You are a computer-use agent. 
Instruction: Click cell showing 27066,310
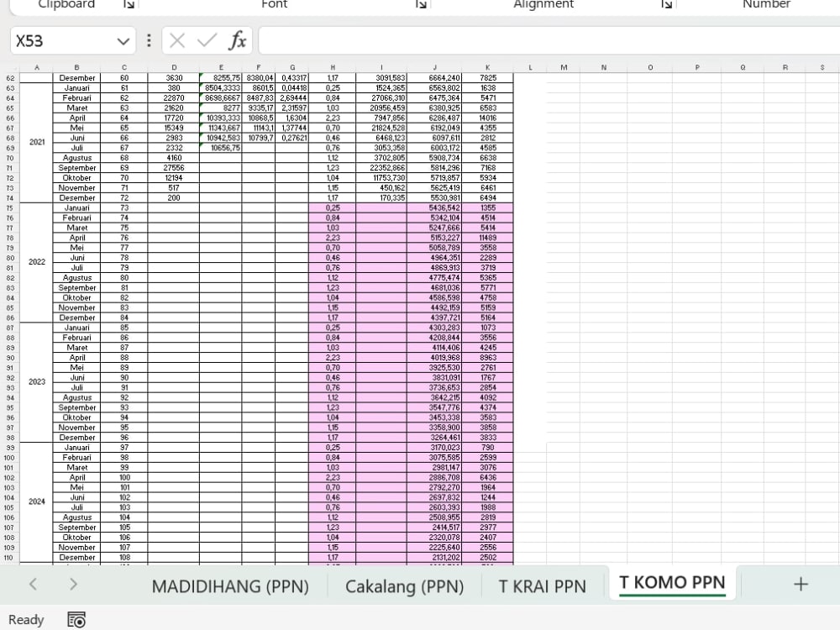(x=381, y=98)
